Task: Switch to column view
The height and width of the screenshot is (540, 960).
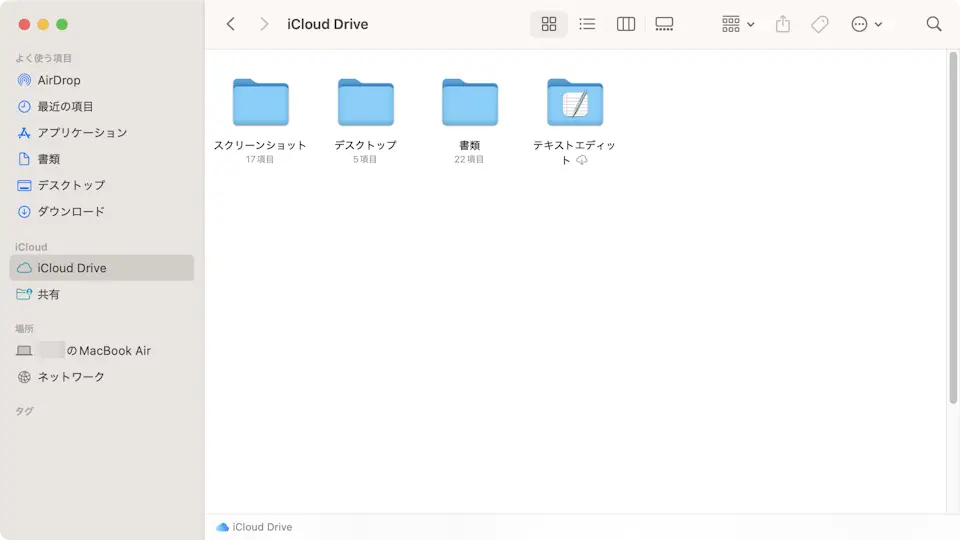Action: [626, 24]
